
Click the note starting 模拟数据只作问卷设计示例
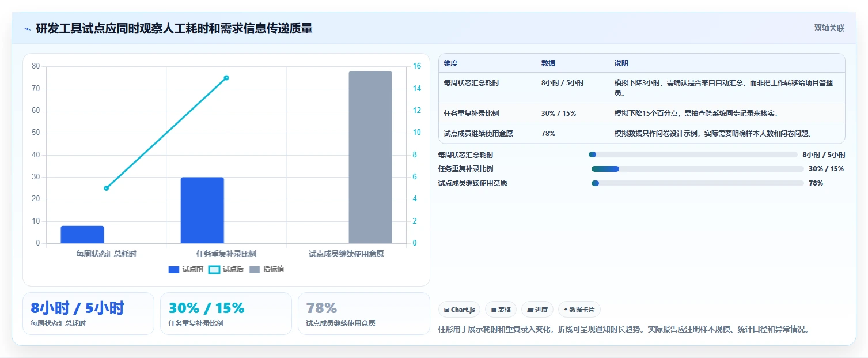pos(713,134)
